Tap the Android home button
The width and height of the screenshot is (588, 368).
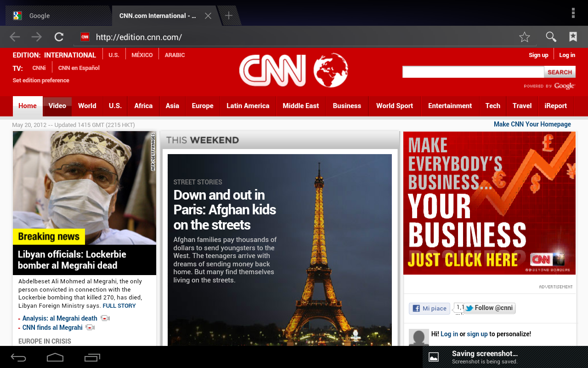point(55,357)
